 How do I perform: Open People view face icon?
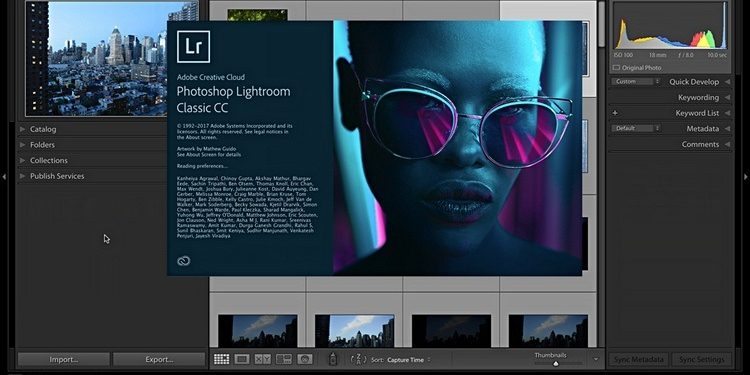click(x=305, y=359)
